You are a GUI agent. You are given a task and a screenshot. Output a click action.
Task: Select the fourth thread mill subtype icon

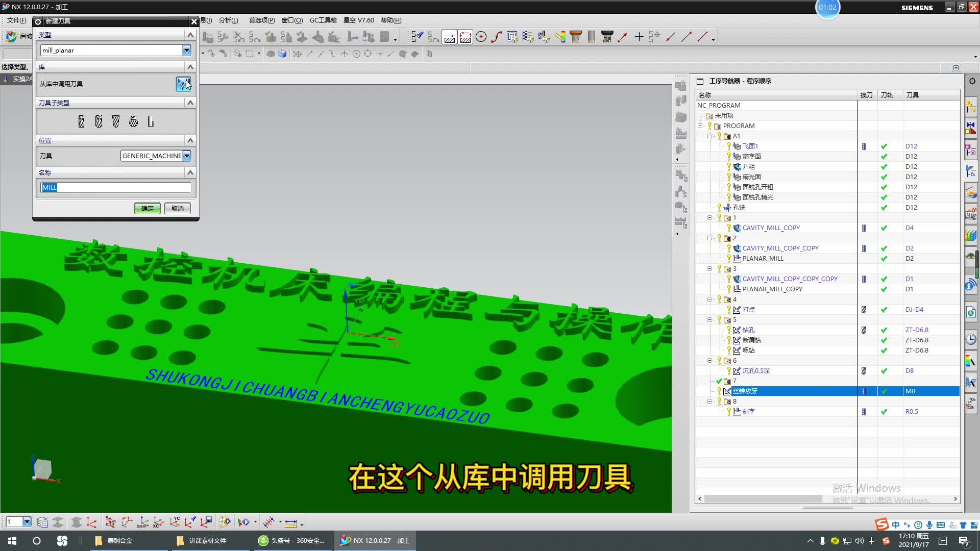tap(133, 121)
